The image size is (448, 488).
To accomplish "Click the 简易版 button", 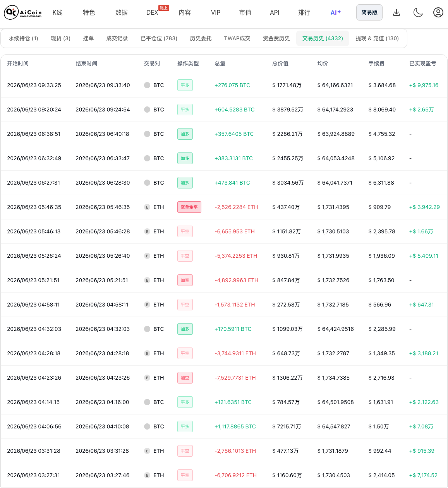I will (369, 13).
